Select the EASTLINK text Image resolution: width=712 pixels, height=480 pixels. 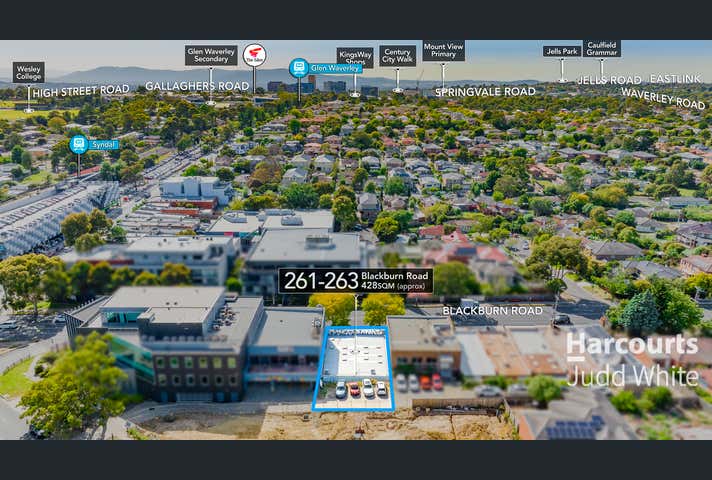click(x=676, y=79)
